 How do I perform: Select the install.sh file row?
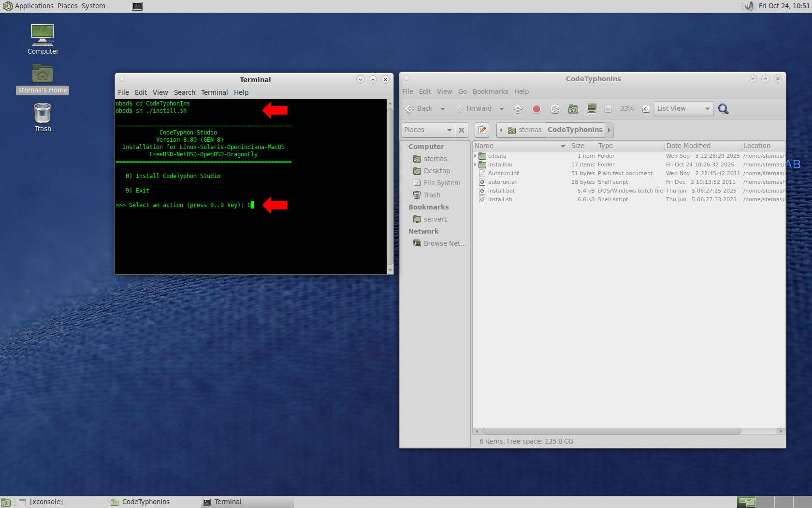click(500, 199)
